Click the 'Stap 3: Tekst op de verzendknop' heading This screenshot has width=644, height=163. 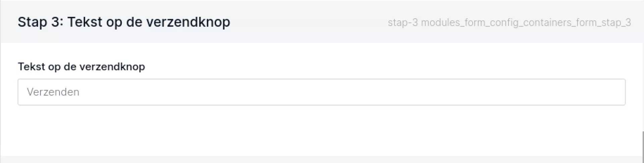click(124, 22)
